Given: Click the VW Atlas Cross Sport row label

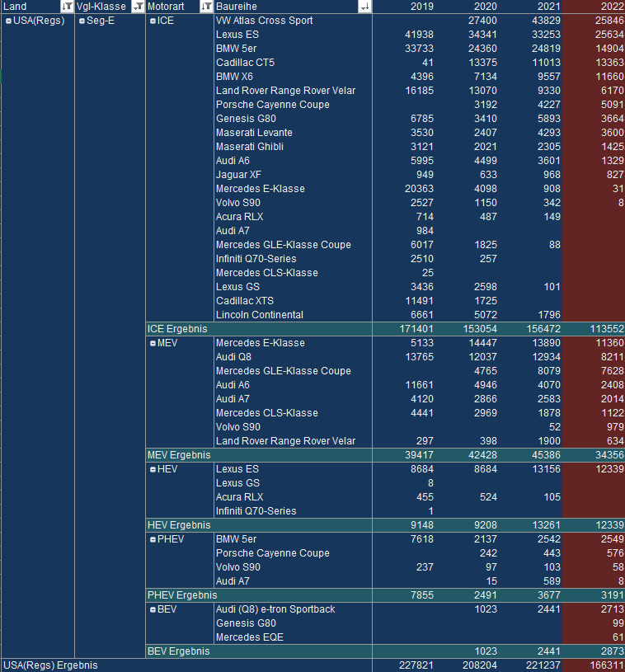Looking at the screenshot, I should (x=264, y=21).
